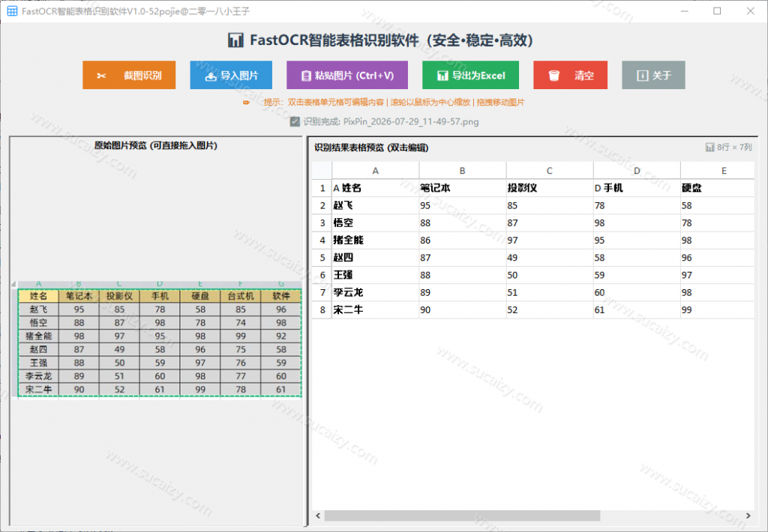Click result cell '悟空'
Viewport: 768px width, 532px height.
[375, 223]
